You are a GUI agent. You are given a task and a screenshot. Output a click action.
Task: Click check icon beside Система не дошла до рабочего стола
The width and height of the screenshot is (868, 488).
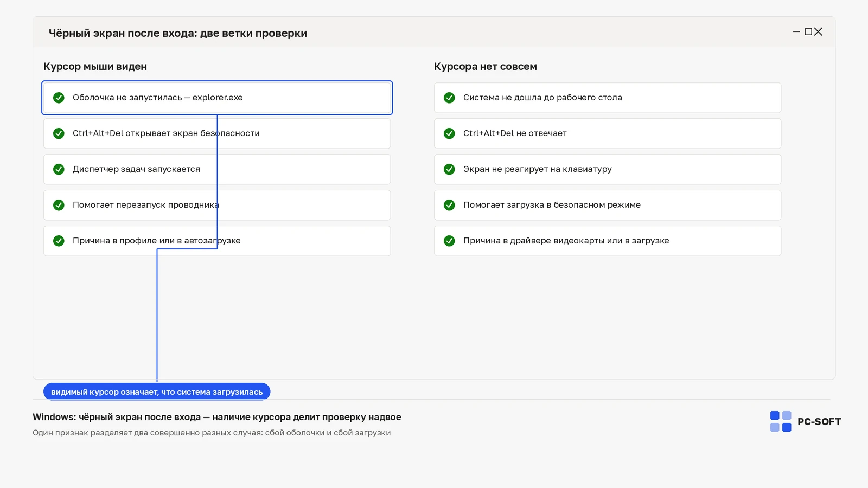tap(449, 98)
